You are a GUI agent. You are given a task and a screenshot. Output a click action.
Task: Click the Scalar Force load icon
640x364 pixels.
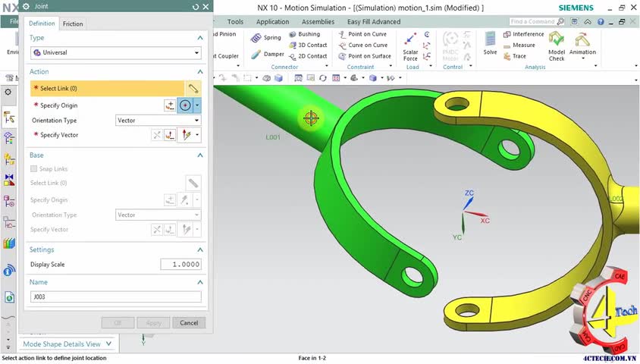pyautogui.click(x=410, y=39)
